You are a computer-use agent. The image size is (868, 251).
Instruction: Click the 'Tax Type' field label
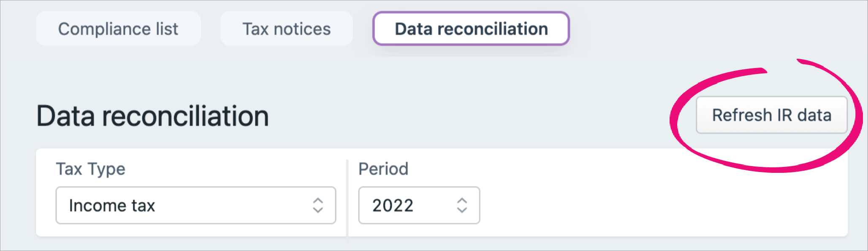point(91,169)
